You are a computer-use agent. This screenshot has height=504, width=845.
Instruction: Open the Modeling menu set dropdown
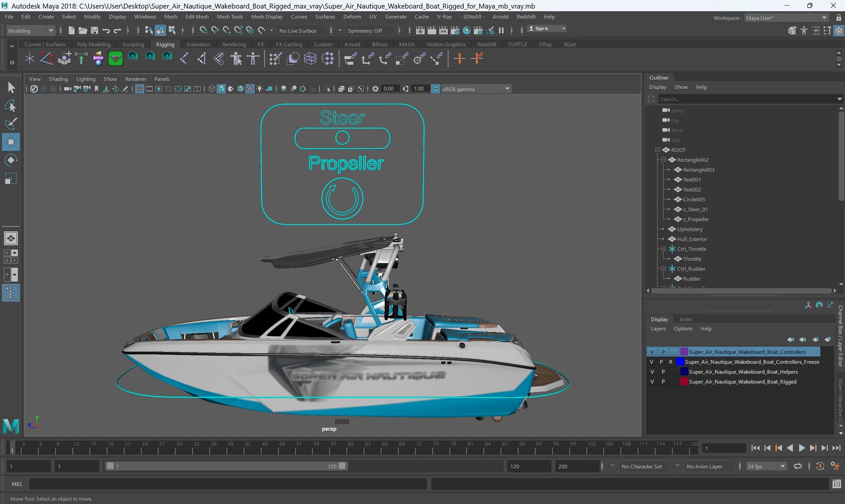[x=31, y=31]
